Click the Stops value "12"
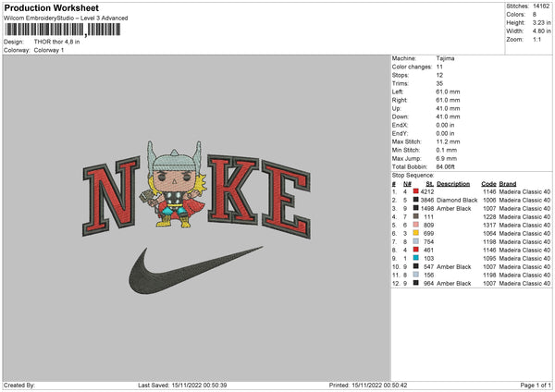555x392 pixels. (439, 75)
